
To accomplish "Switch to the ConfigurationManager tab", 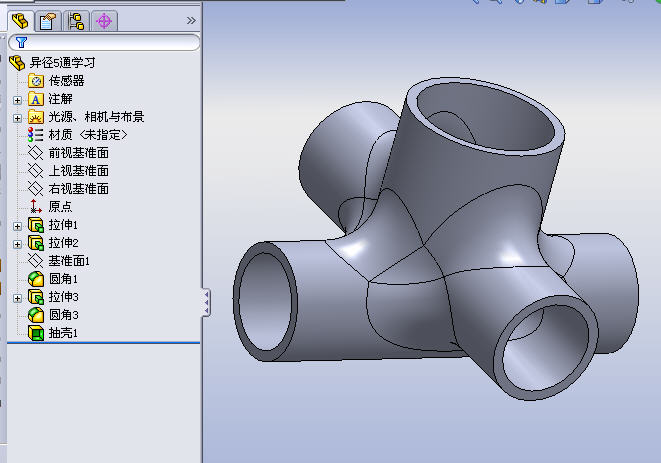I will [x=76, y=21].
